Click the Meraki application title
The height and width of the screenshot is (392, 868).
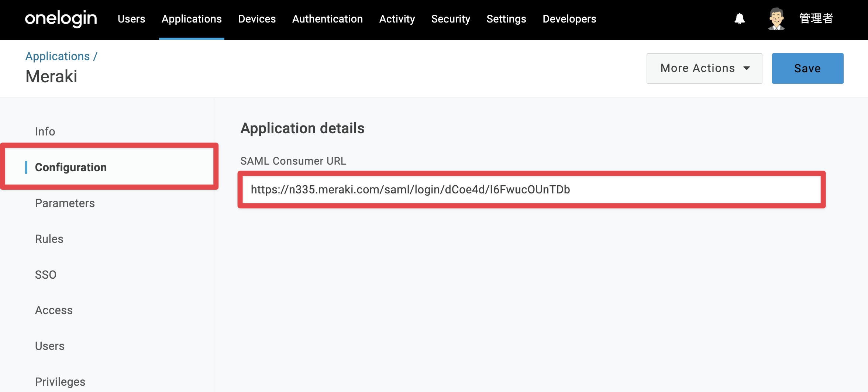[51, 76]
